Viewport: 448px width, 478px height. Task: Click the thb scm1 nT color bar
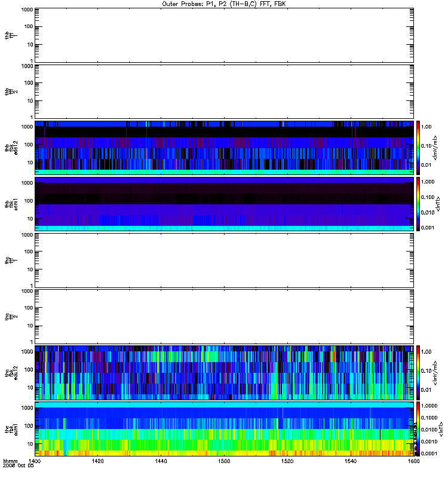418,204
